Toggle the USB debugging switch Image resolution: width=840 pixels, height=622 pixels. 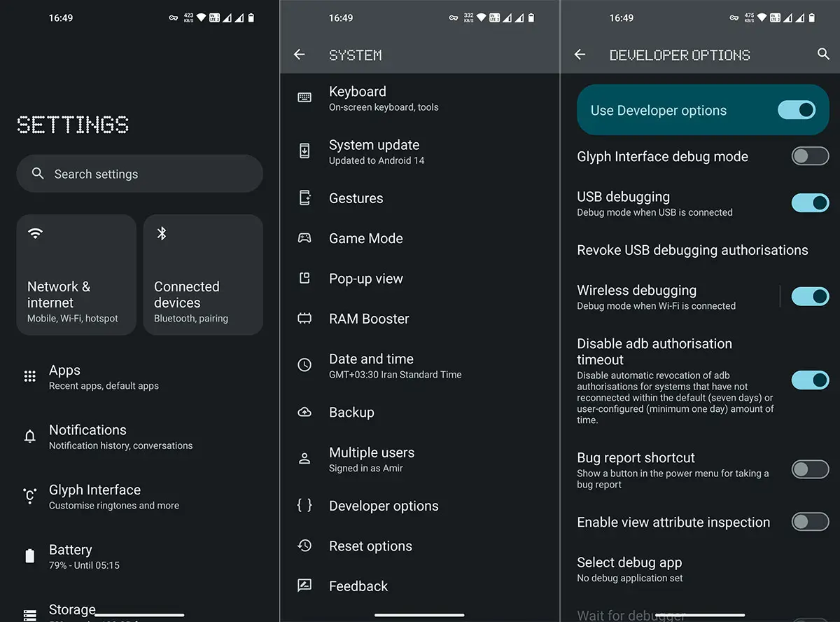[810, 203]
